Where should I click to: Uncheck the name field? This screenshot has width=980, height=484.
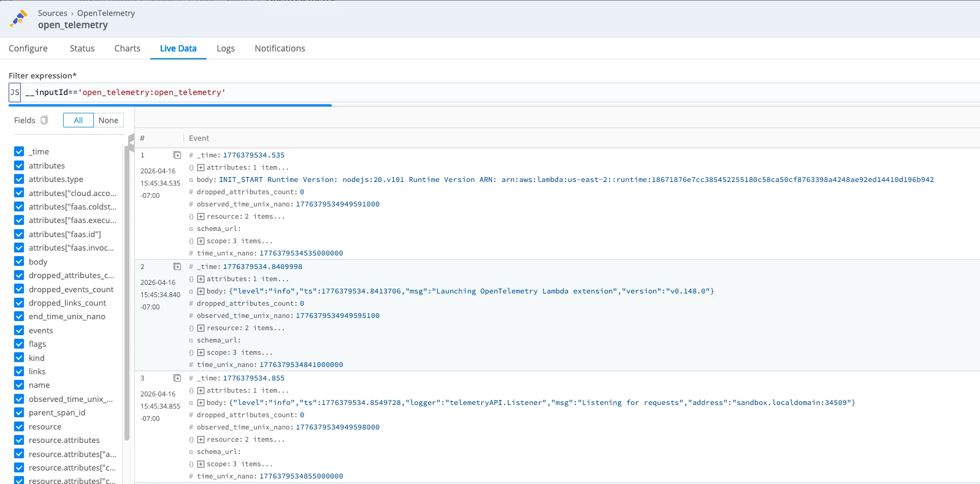19,385
